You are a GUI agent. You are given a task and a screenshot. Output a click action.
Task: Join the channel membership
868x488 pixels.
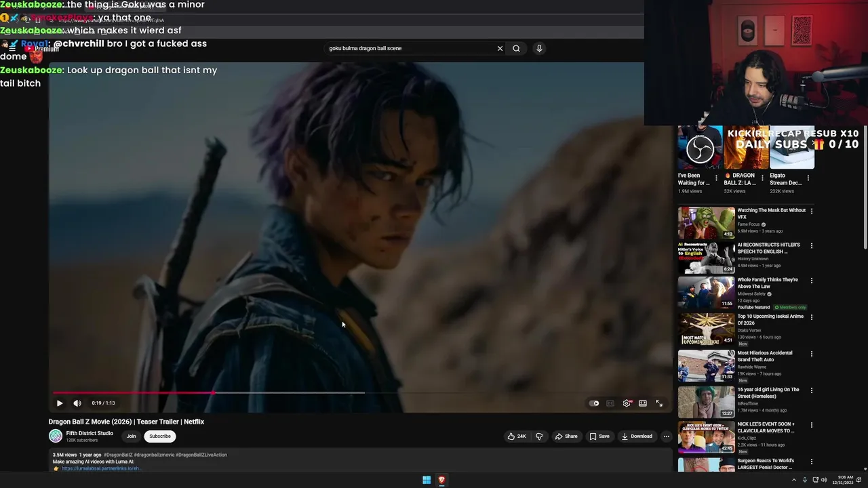(131, 436)
